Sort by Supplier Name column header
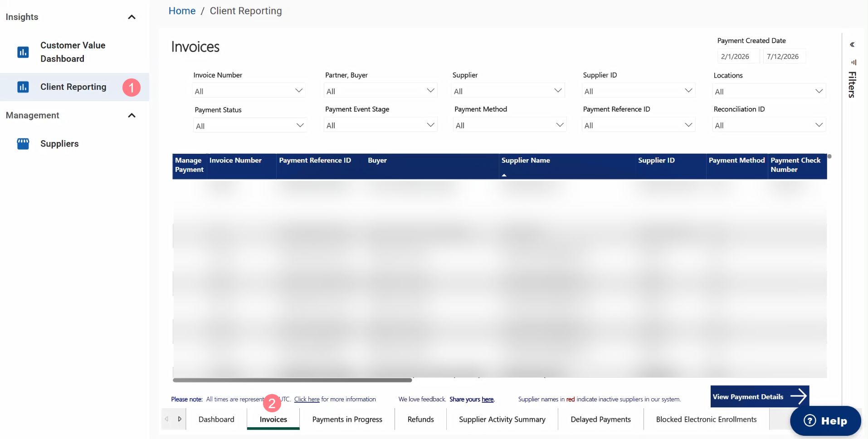Image resolution: width=868 pixels, height=439 pixels. coord(526,161)
